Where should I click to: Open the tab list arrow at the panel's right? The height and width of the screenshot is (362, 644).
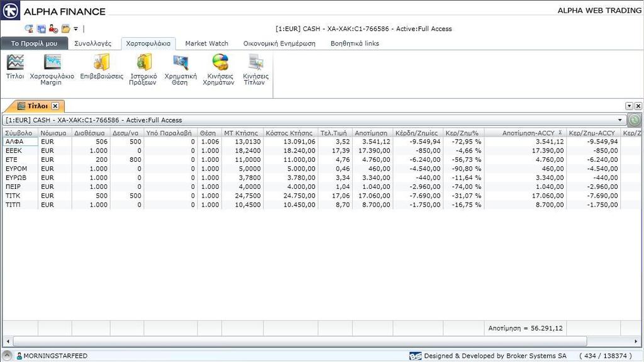(629, 106)
